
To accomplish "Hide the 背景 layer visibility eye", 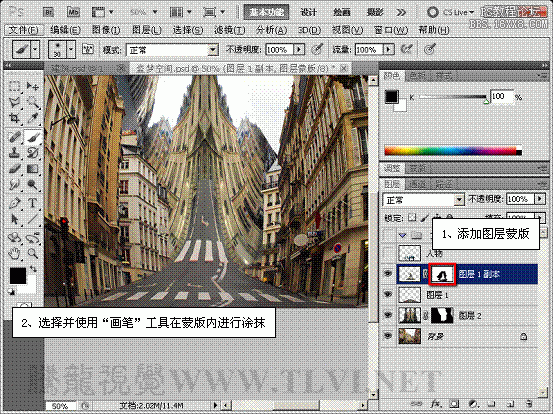I will 388,336.
